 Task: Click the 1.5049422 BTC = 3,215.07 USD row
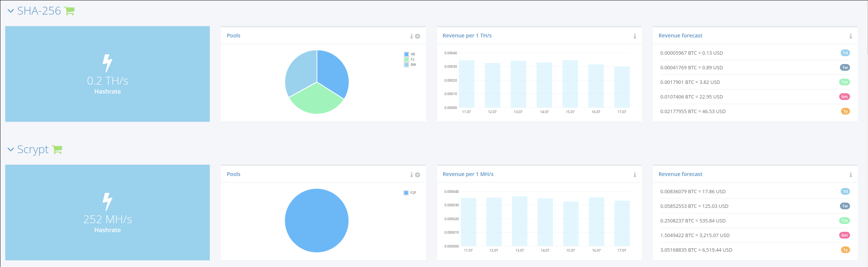pos(755,235)
